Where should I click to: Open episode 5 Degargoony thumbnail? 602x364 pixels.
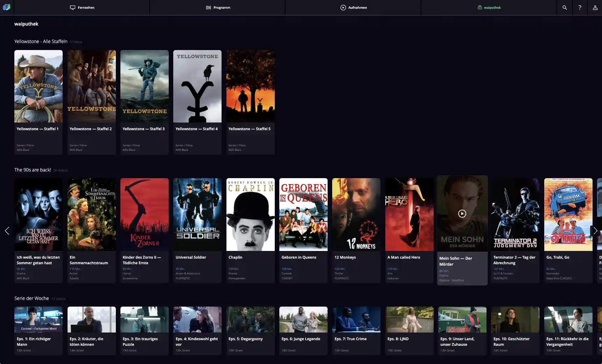pyautogui.click(x=251, y=320)
